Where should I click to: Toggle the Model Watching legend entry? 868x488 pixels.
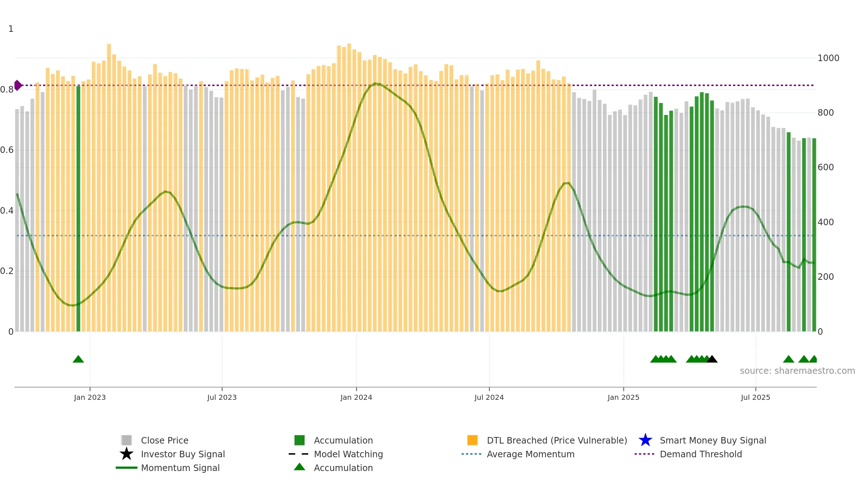[336, 454]
